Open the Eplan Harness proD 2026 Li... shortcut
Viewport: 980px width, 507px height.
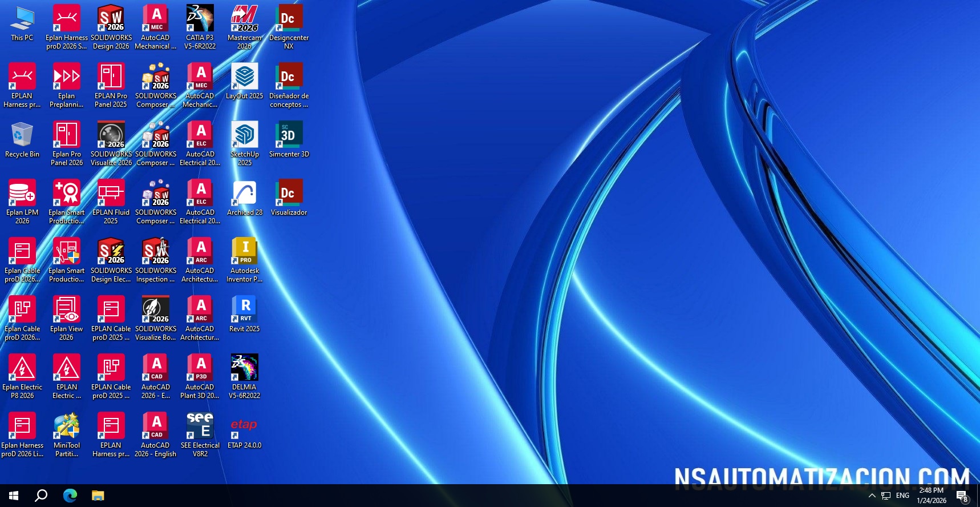[22, 435]
